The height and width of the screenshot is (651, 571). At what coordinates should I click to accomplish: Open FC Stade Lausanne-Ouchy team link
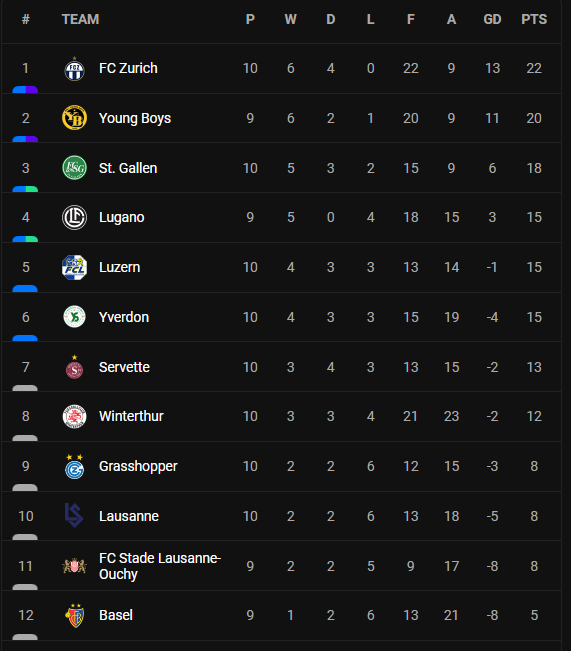tap(160, 566)
